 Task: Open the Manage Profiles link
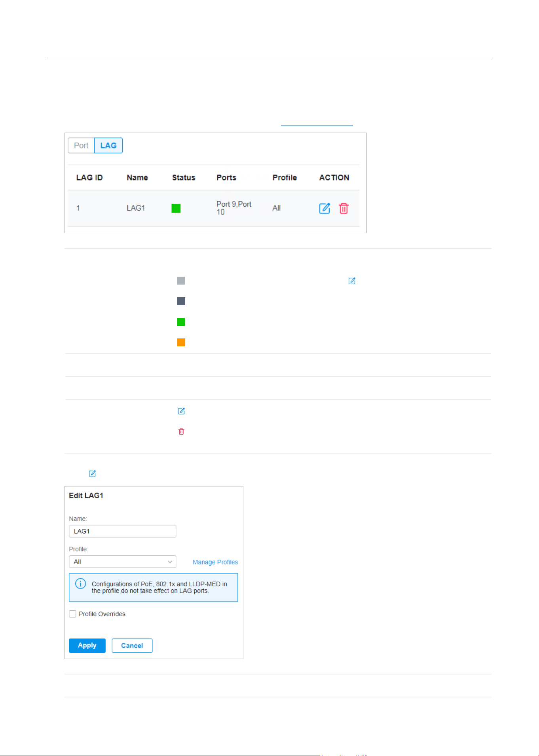[215, 562]
